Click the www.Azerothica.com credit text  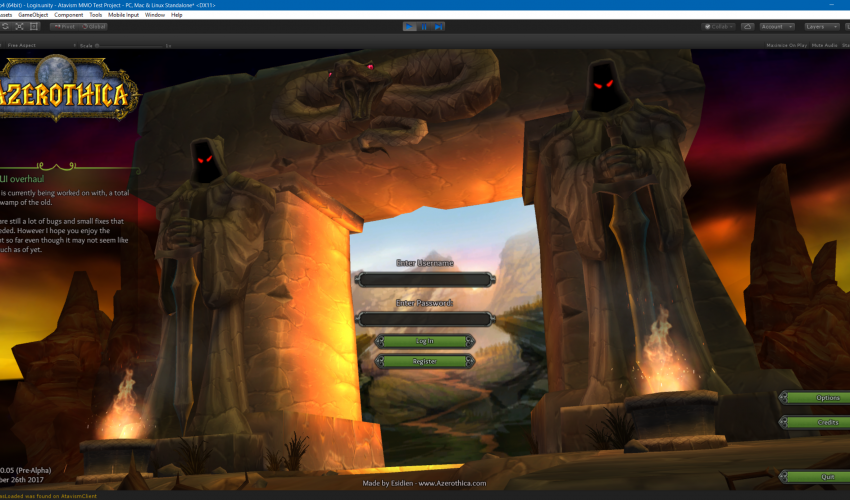coord(452,483)
